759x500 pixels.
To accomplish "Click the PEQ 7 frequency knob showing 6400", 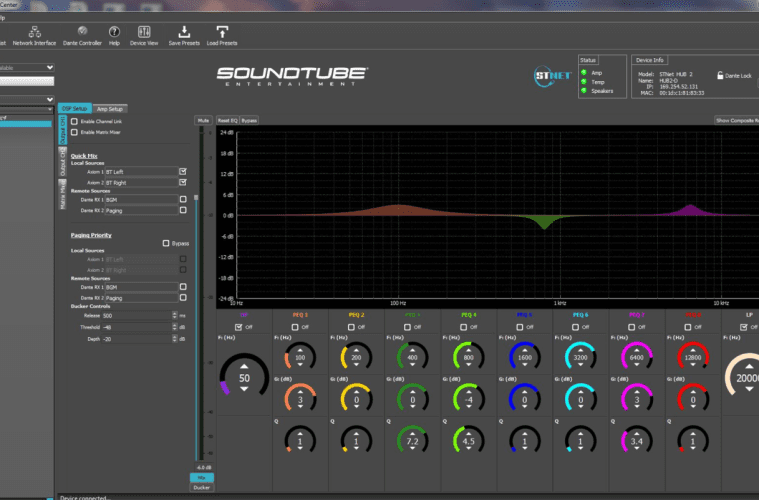I will coord(637,357).
